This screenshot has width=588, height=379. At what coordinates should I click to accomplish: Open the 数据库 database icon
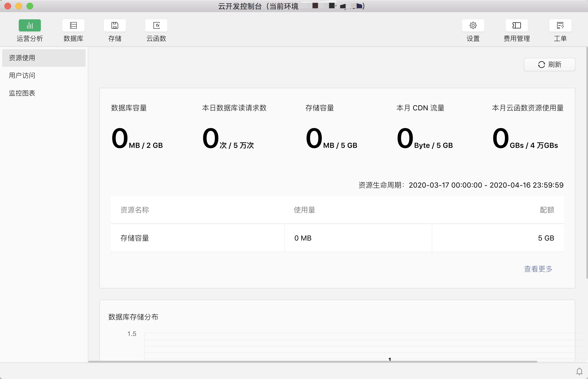tap(73, 26)
